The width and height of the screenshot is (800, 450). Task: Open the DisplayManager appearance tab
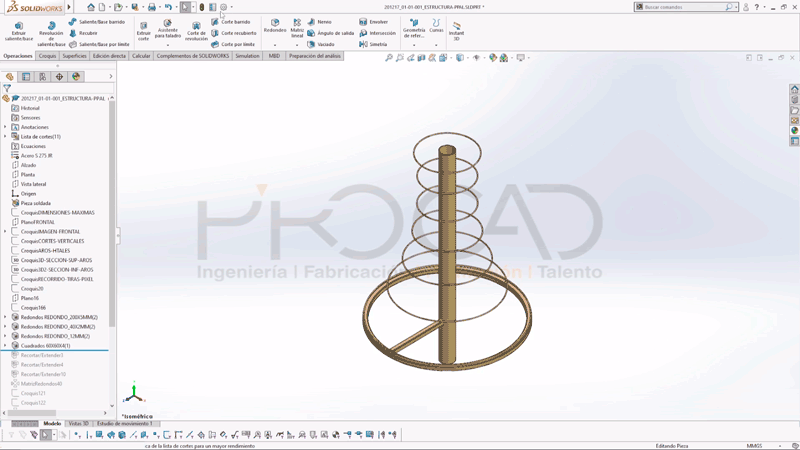click(76, 77)
